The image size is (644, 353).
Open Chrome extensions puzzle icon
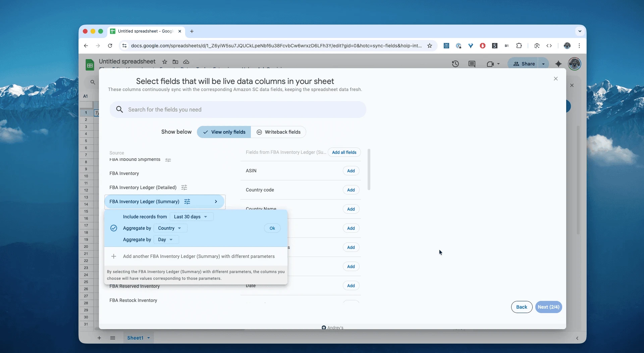519,46
